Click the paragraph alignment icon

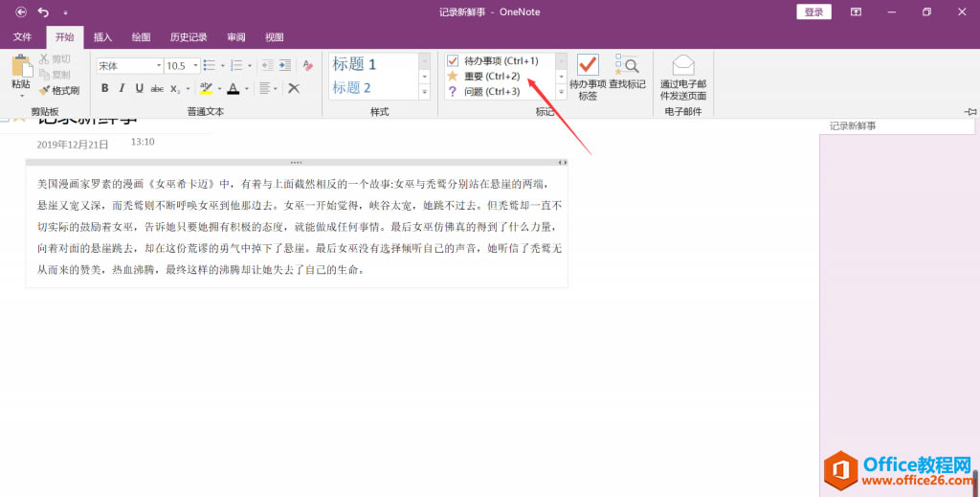pyautogui.click(x=265, y=88)
